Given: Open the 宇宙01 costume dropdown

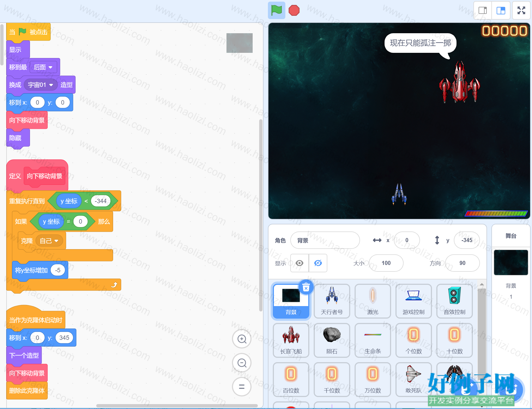Looking at the screenshot, I should tap(41, 85).
